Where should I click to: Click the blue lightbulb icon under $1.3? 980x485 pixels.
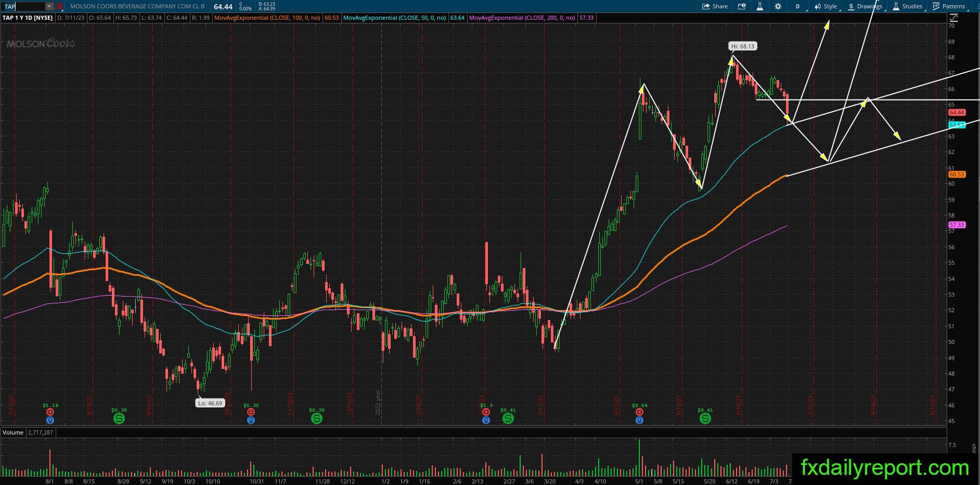point(486,420)
